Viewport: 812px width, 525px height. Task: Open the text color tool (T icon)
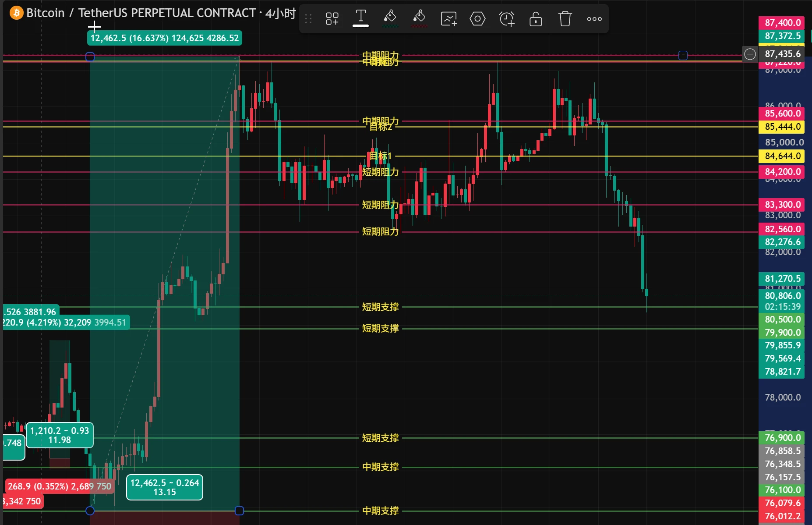coord(360,18)
